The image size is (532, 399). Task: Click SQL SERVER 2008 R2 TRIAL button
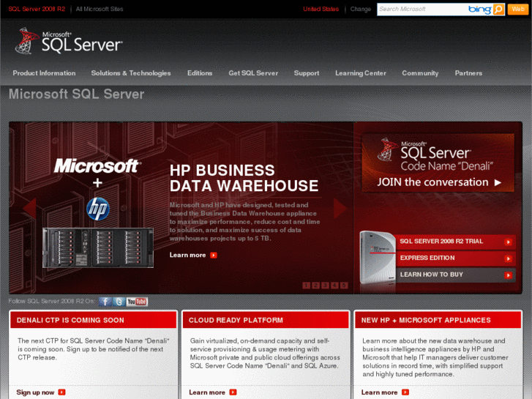(456, 242)
